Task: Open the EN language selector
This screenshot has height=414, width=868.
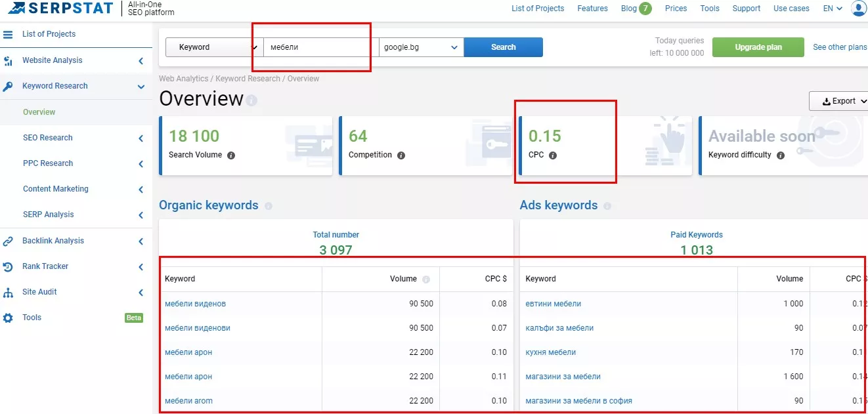Action: 833,9
